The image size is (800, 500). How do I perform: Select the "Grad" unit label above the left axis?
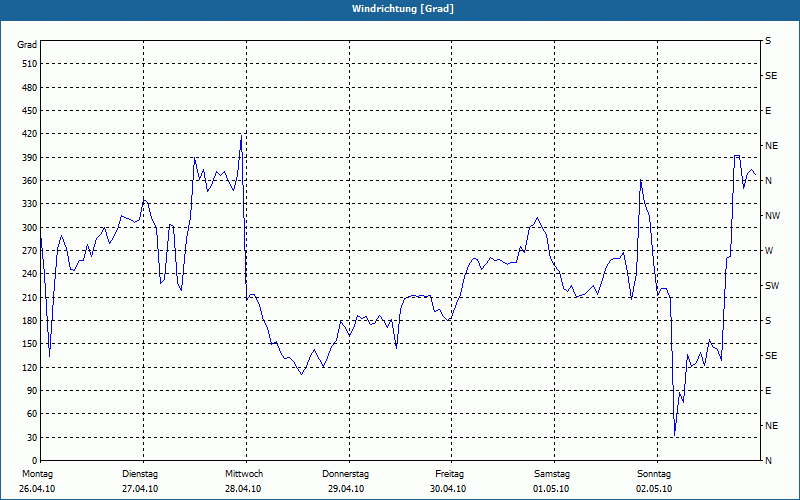tap(27, 45)
